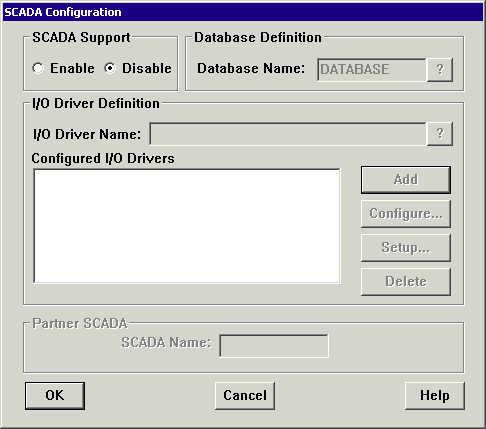Click the SCADA Configuration title bar
The image size is (486, 429).
pyautogui.click(x=243, y=12)
